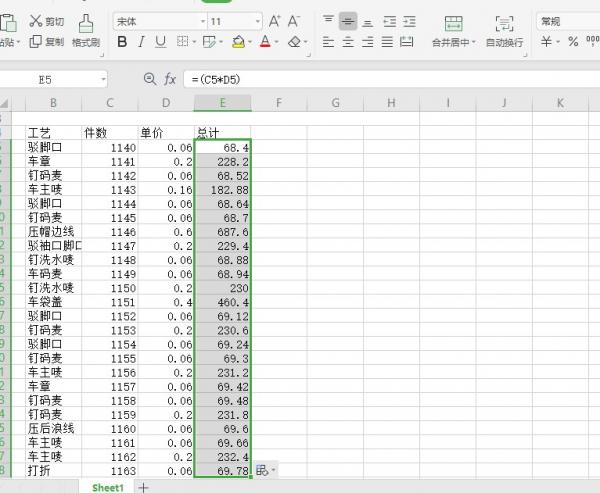This screenshot has height=493, width=600.
Task: Click the header cell 件数
Action: pyautogui.click(x=110, y=133)
